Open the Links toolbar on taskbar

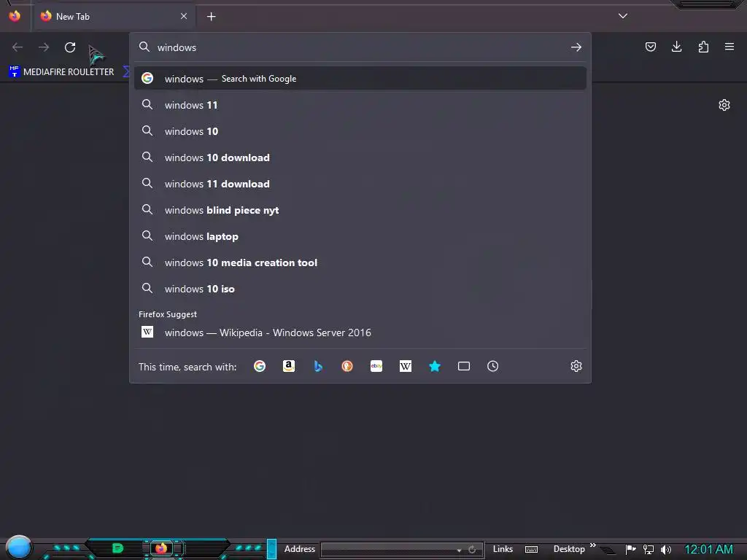pyautogui.click(x=503, y=549)
